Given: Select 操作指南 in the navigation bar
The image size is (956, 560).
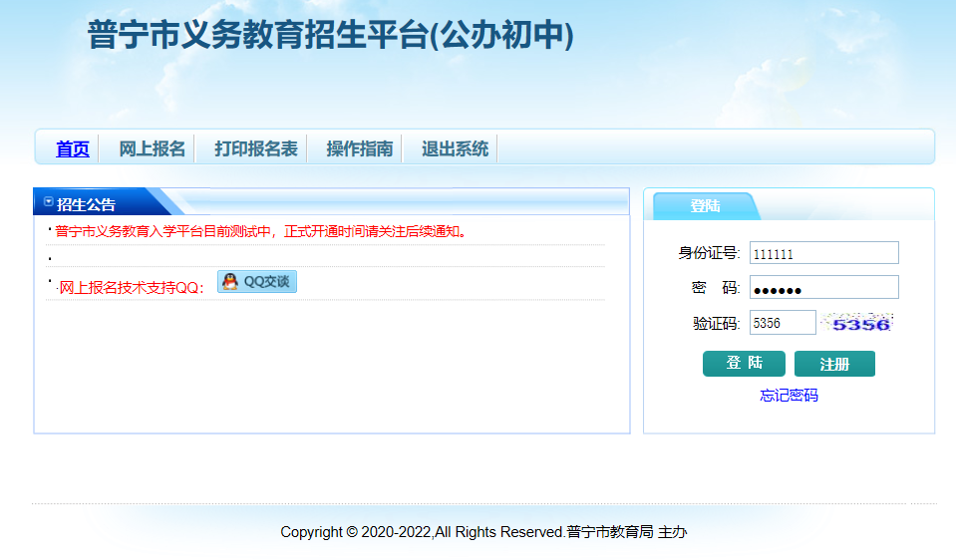Looking at the screenshot, I should [x=360, y=149].
